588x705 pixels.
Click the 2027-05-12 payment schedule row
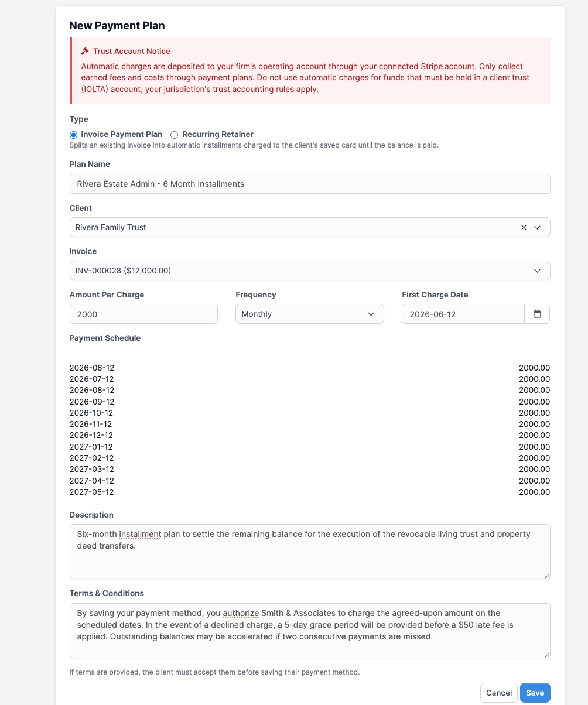[310, 492]
